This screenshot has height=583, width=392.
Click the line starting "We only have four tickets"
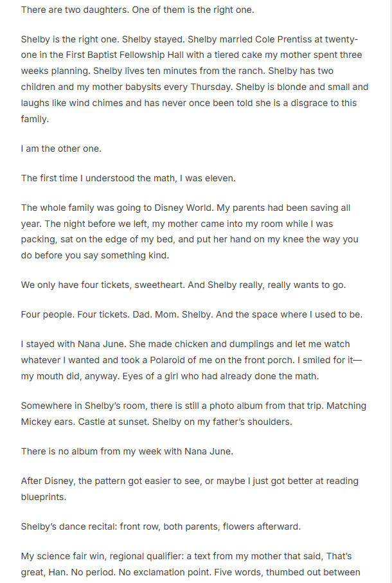tap(183, 285)
